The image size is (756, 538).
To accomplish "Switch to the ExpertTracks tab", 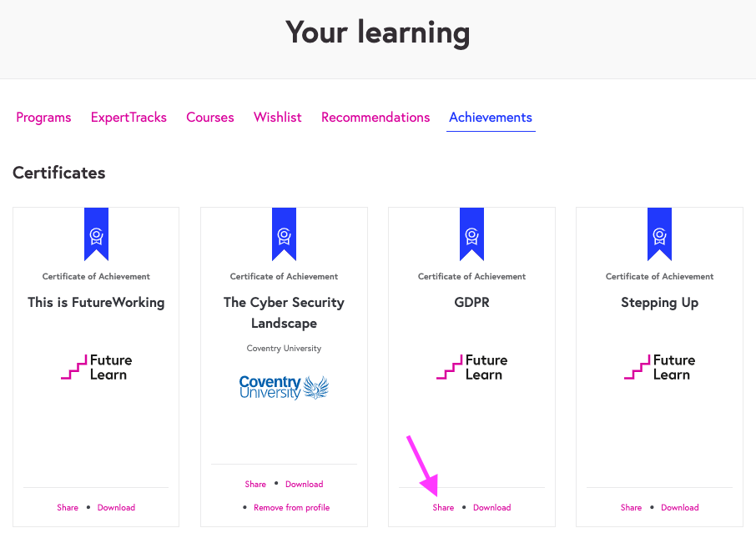I will click(x=129, y=118).
